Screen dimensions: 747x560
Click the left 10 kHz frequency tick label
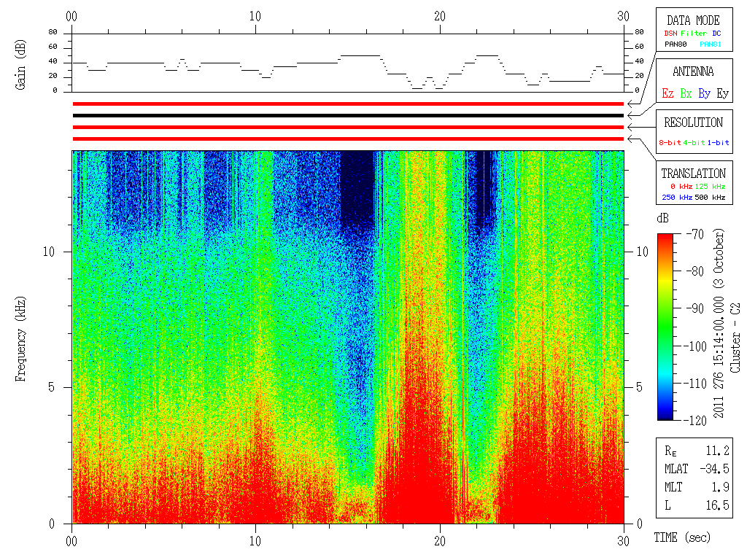pos(49,252)
